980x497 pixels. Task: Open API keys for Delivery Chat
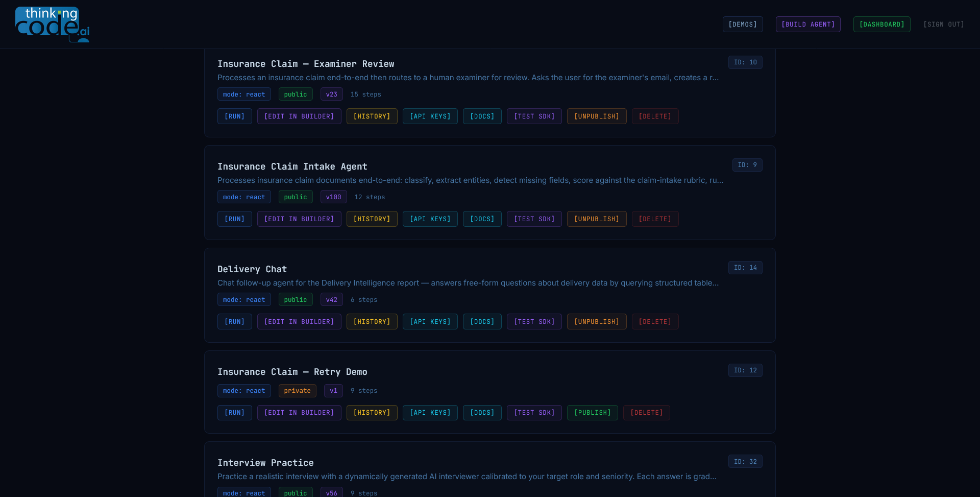click(x=430, y=322)
